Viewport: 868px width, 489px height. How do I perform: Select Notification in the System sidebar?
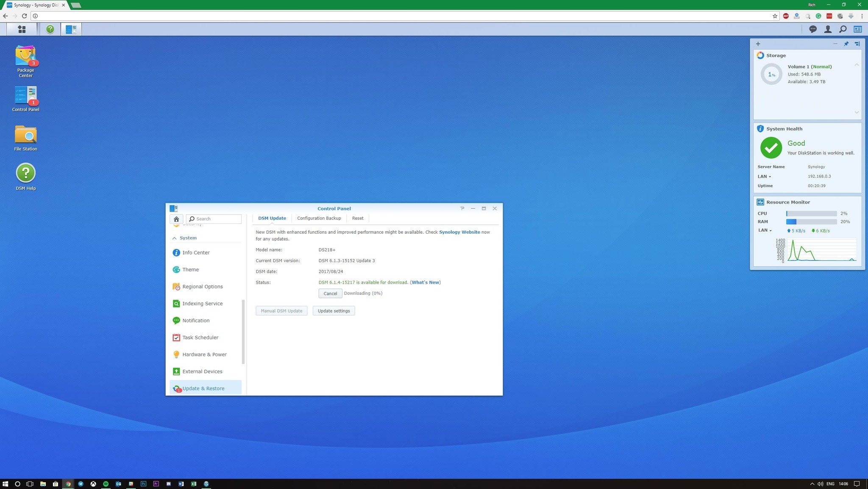point(195,320)
